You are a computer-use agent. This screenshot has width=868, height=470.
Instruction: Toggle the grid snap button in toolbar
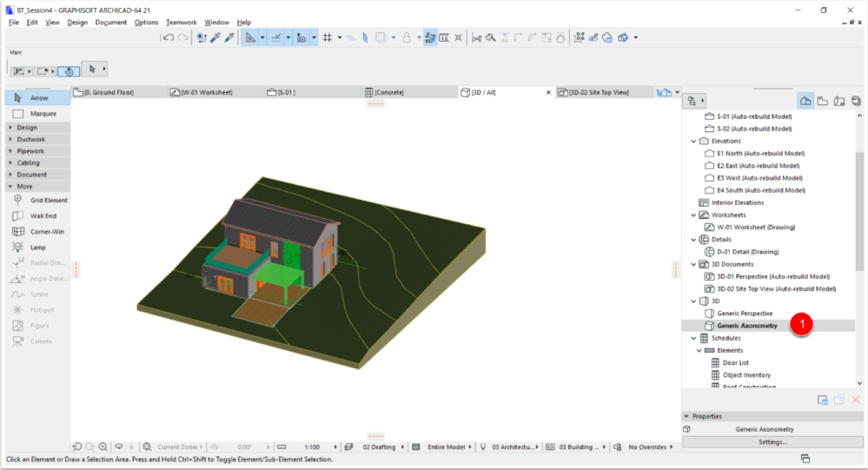pyautogui.click(x=328, y=37)
